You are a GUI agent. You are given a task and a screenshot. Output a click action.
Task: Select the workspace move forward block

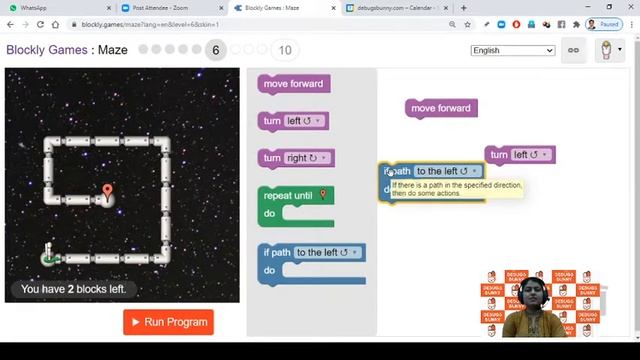(x=441, y=109)
